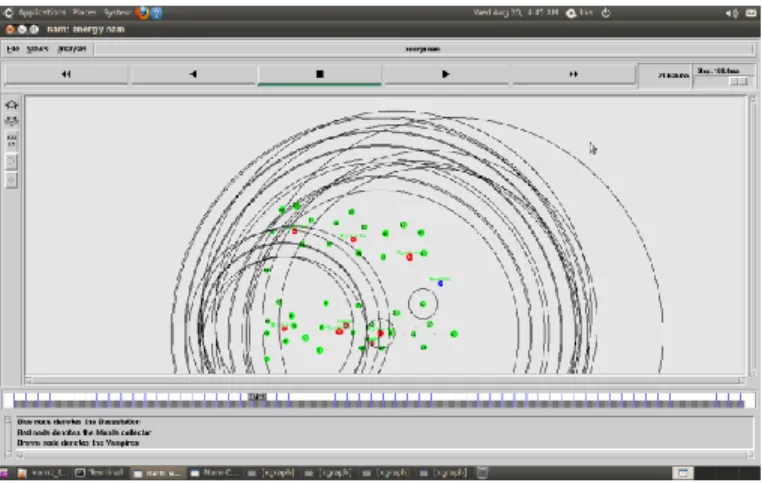The width and height of the screenshot is (762, 483).
Task: Open the Applications menu in top panel
Action: 42,13
